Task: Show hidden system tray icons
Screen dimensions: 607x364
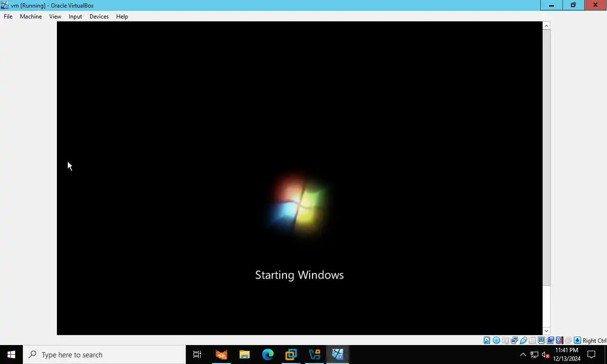Action: [523, 355]
